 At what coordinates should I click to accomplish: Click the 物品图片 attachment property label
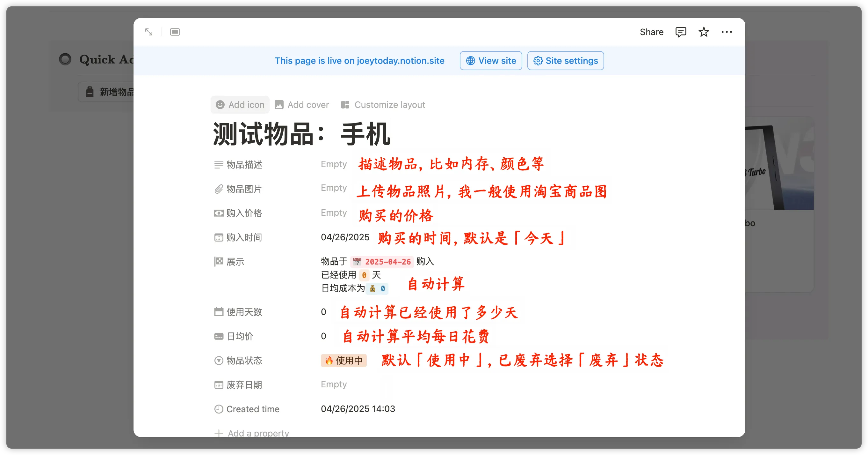point(244,189)
